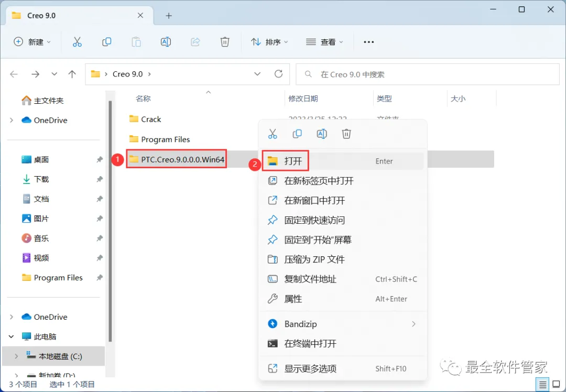Choose 在新窗口中打开

tap(343, 200)
